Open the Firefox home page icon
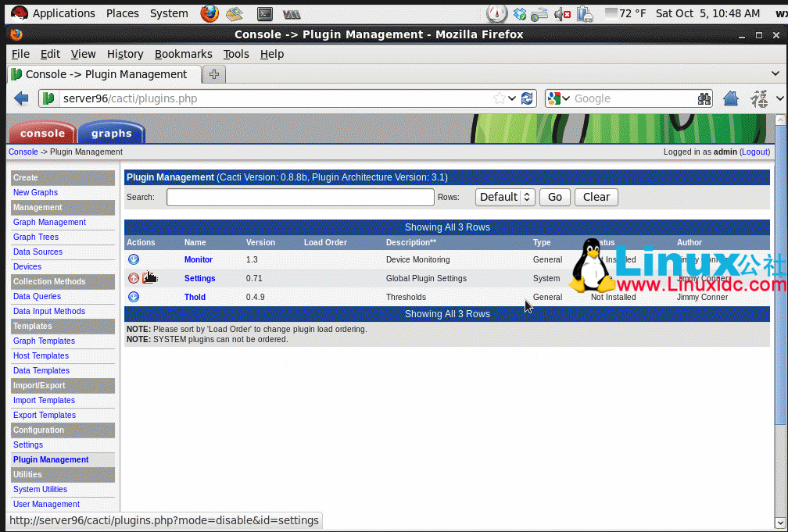Image resolution: width=788 pixels, height=532 pixels. click(x=731, y=98)
